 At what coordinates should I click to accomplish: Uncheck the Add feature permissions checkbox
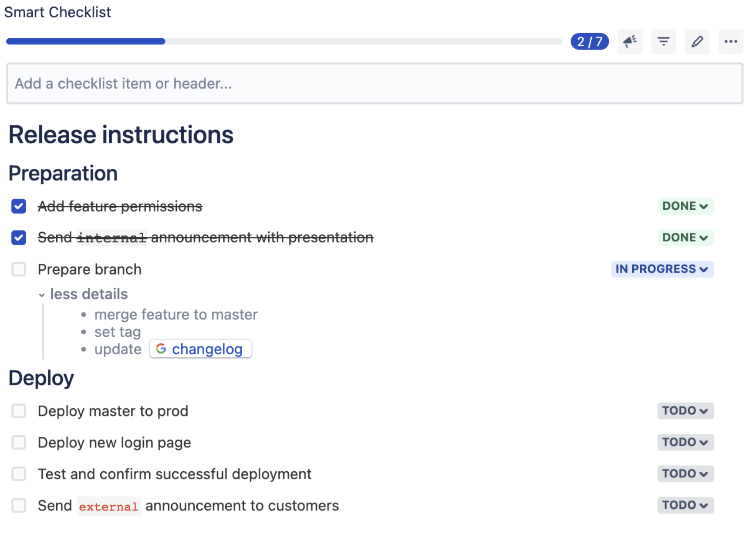pos(19,206)
